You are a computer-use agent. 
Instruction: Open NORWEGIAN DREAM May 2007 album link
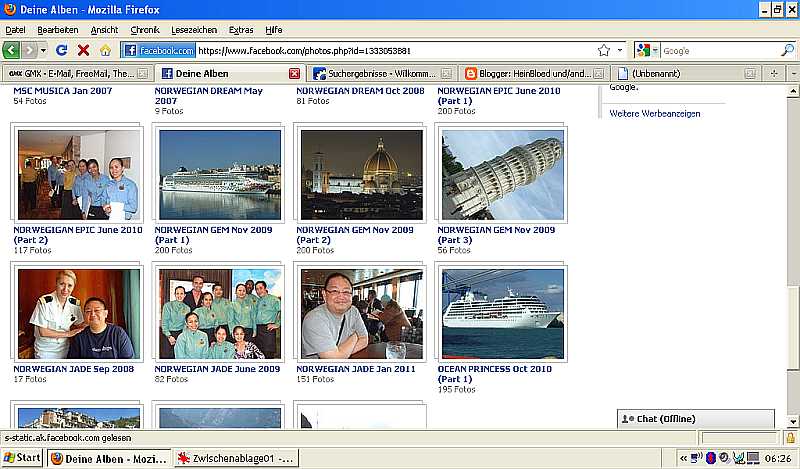[208, 95]
